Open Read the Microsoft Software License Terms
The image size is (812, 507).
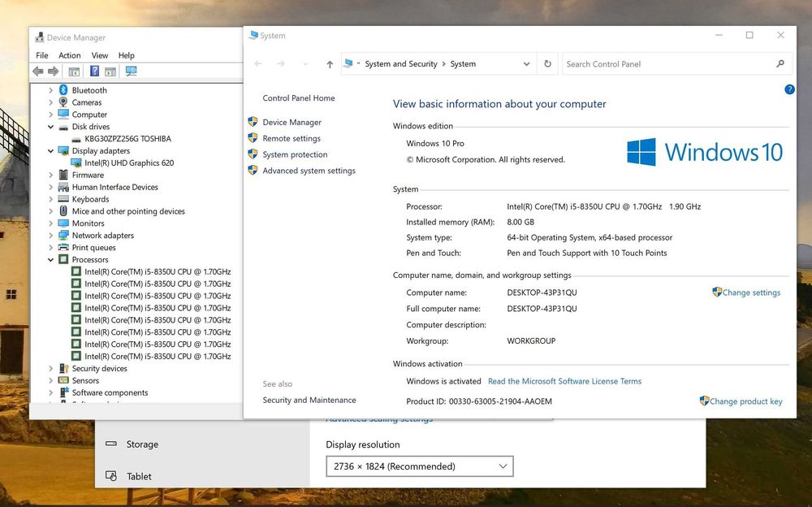coord(564,381)
